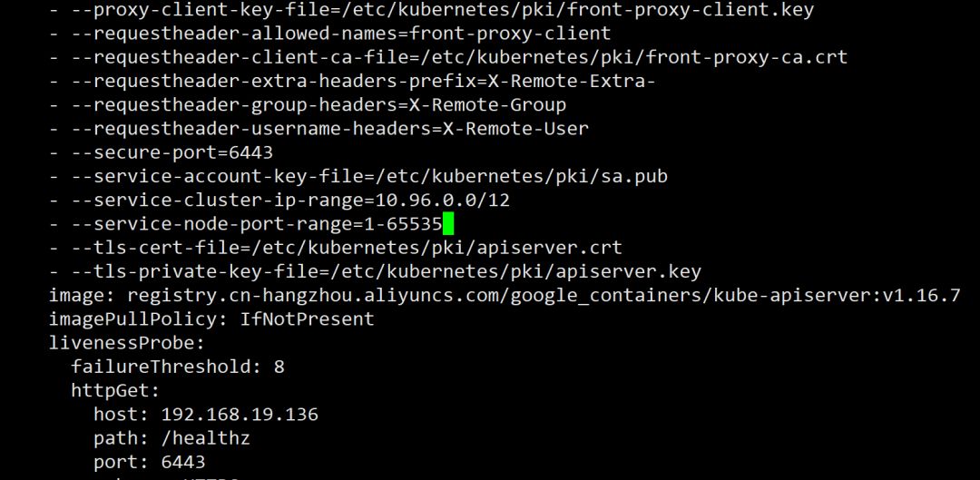Click the --tls-cert-file line
This screenshot has height=480, width=980.
336,247
